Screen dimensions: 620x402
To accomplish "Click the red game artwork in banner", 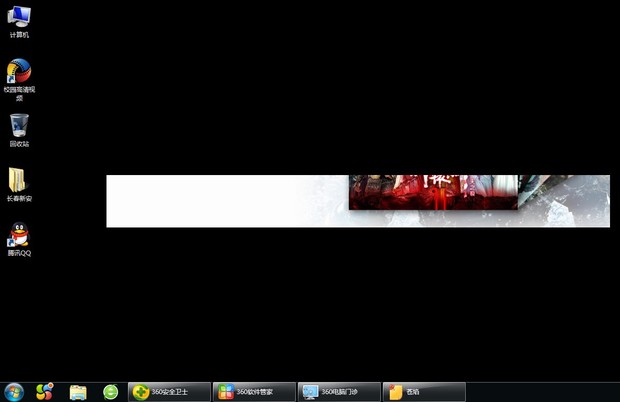I will coord(432,192).
